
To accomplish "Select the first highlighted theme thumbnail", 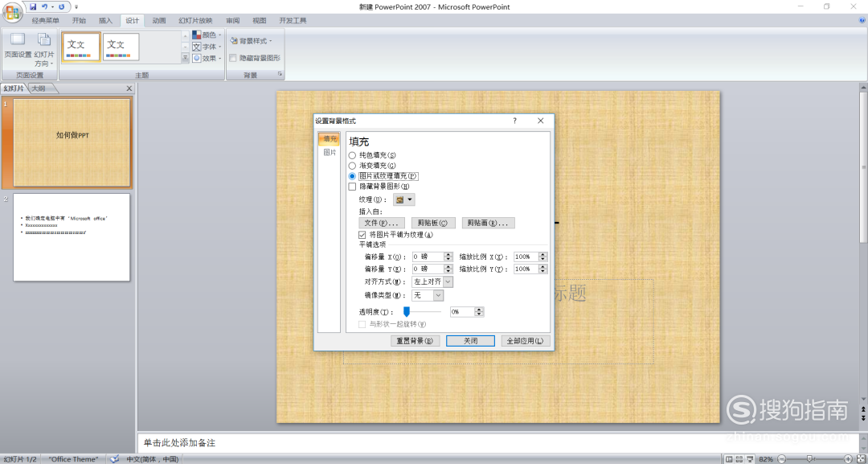I will point(81,47).
